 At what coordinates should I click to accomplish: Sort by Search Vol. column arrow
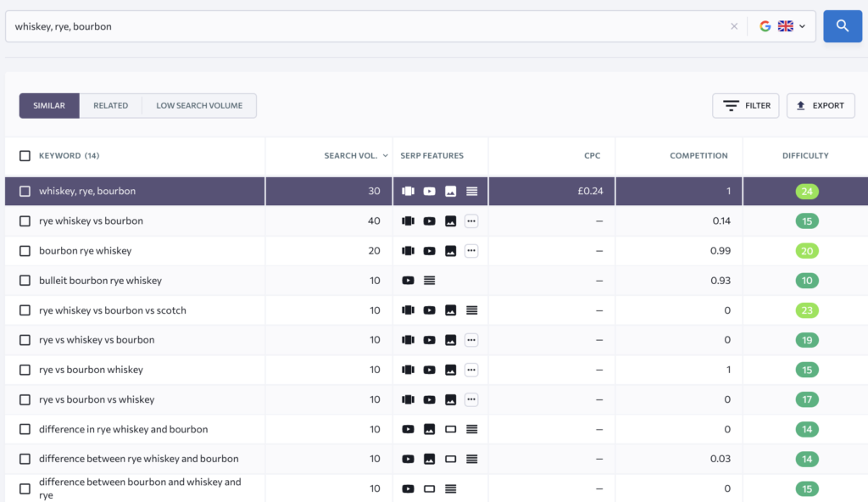(x=386, y=156)
